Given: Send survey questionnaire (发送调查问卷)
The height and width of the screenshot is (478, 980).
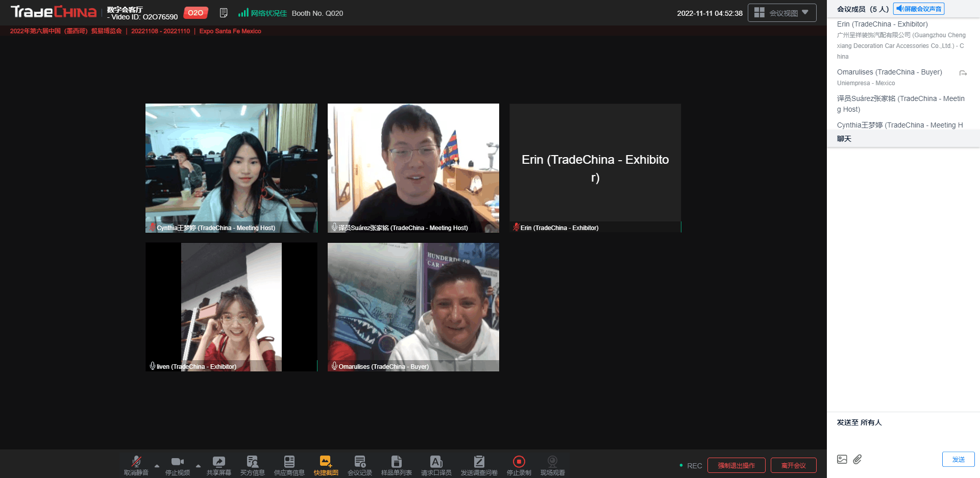Looking at the screenshot, I should [479, 465].
